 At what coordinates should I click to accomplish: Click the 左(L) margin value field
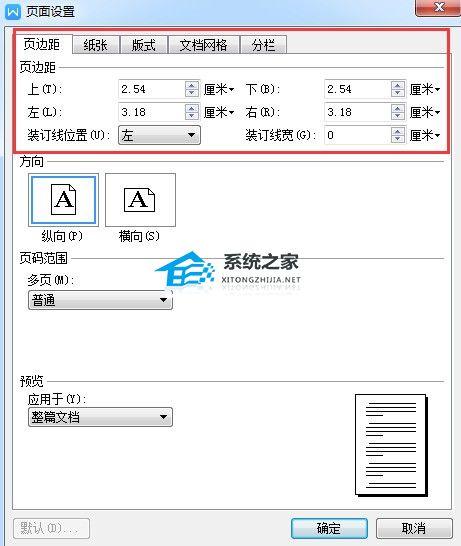click(152, 112)
